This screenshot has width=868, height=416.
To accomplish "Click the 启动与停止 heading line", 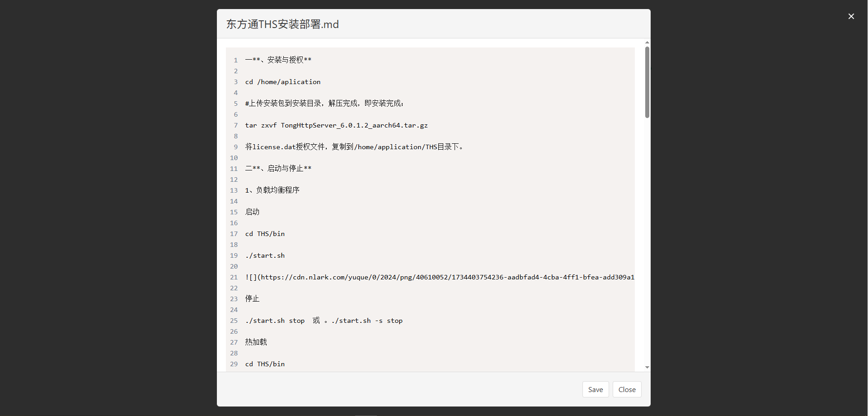I will [x=278, y=169].
